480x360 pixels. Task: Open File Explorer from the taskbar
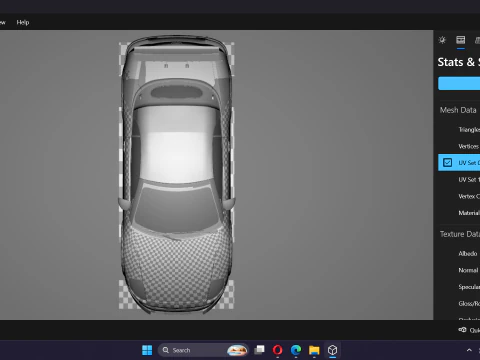(314, 350)
